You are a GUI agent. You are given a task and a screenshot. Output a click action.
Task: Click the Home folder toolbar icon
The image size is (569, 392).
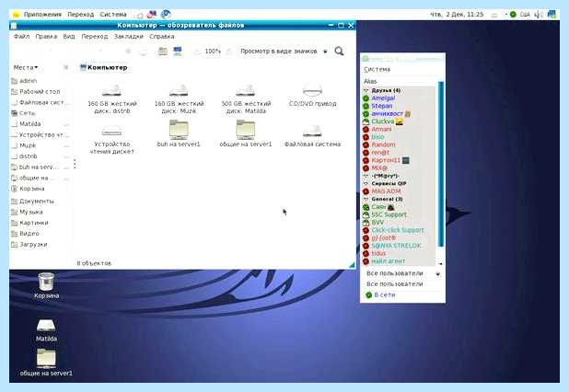163,52
